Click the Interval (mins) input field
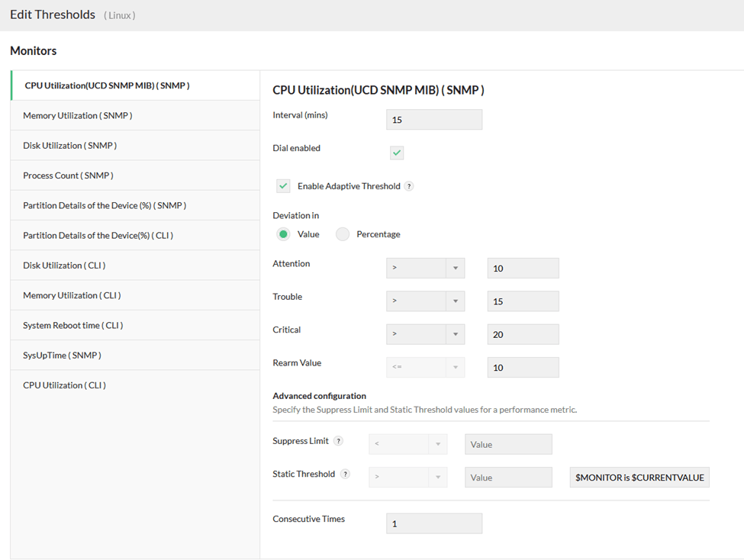744x560 pixels. (433, 119)
